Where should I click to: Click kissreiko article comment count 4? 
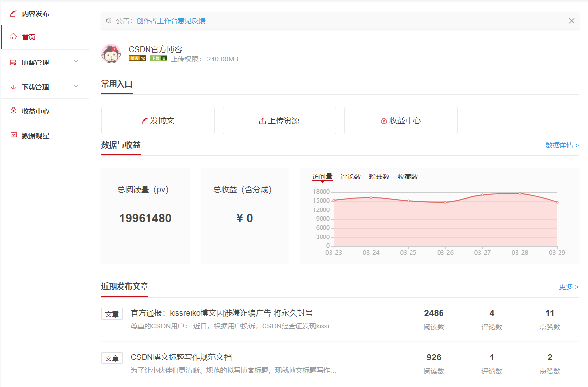pos(492,313)
